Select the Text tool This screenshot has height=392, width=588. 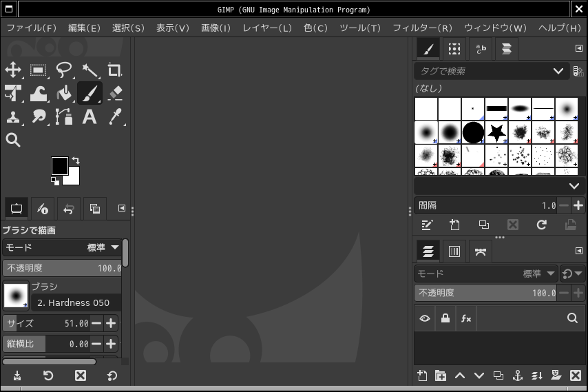[90, 116]
